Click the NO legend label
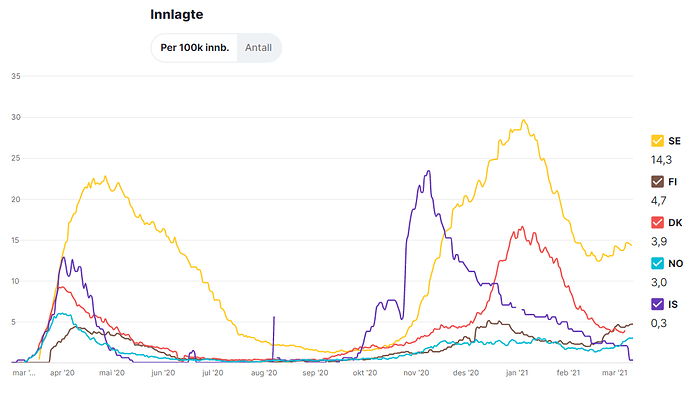This screenshot has height=397, width=690. 675,264
